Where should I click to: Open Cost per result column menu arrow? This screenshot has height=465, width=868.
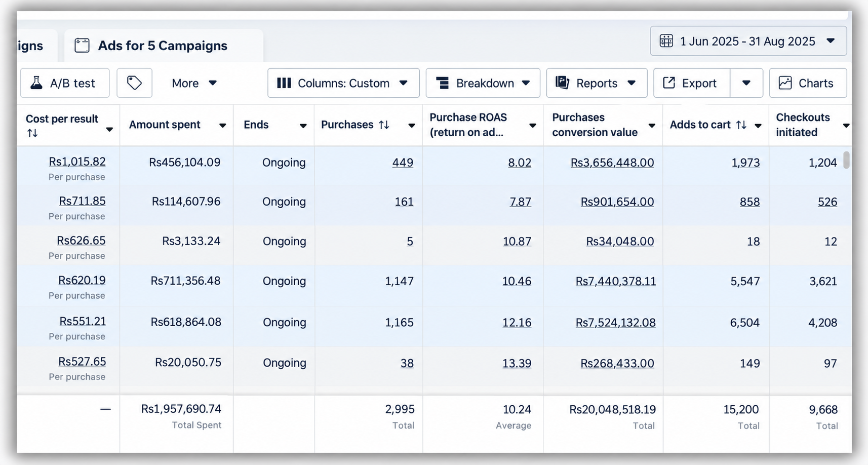109,130
